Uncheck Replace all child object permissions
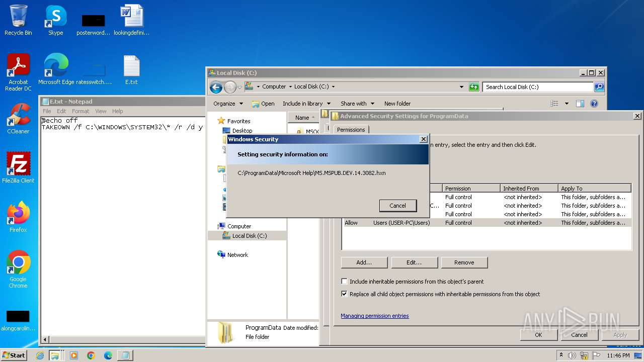Viewport: 644px width, 362px height. (345, 294)
